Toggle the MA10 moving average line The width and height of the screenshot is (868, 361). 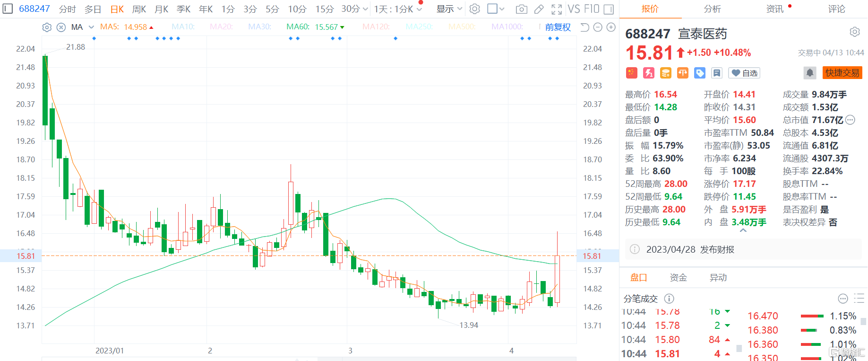point(183,27)
